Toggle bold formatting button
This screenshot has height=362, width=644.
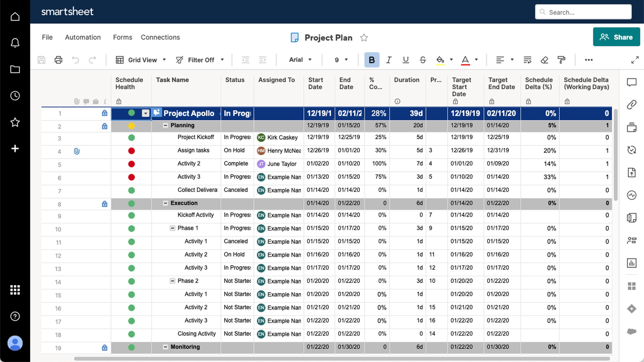click(372, 60)
